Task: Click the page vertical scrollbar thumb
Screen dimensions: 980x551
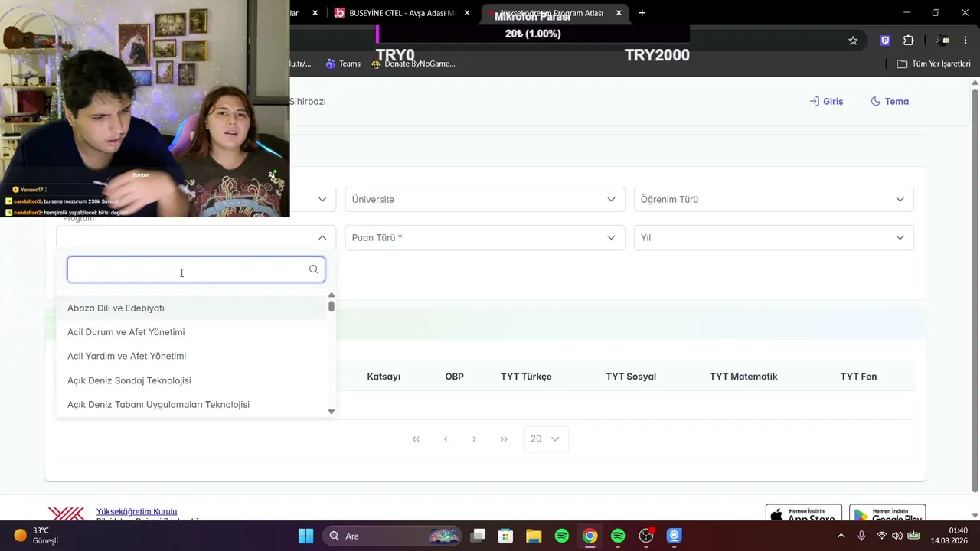Action: pos(975,292)
